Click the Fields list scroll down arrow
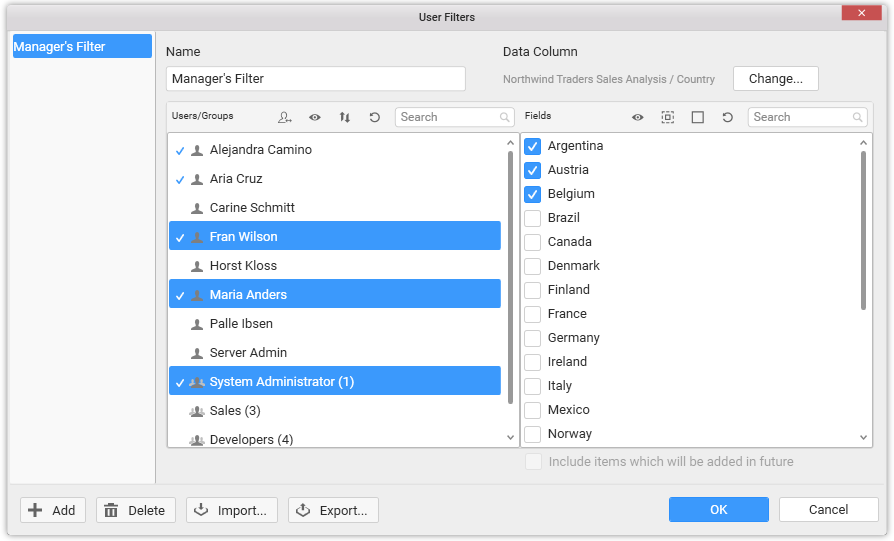This screenshot has height=541, width=894. 865,437
